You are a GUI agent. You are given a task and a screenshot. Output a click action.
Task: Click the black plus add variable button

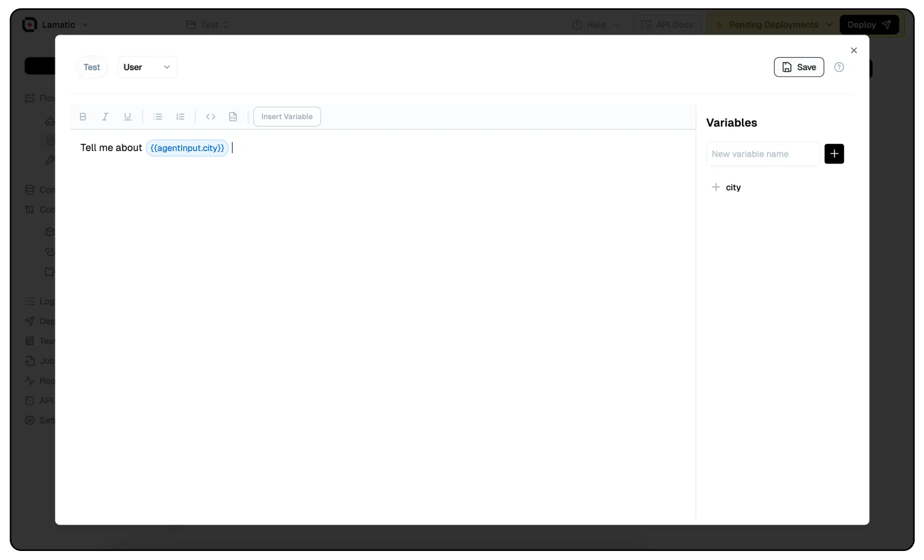tap(834, 154)
